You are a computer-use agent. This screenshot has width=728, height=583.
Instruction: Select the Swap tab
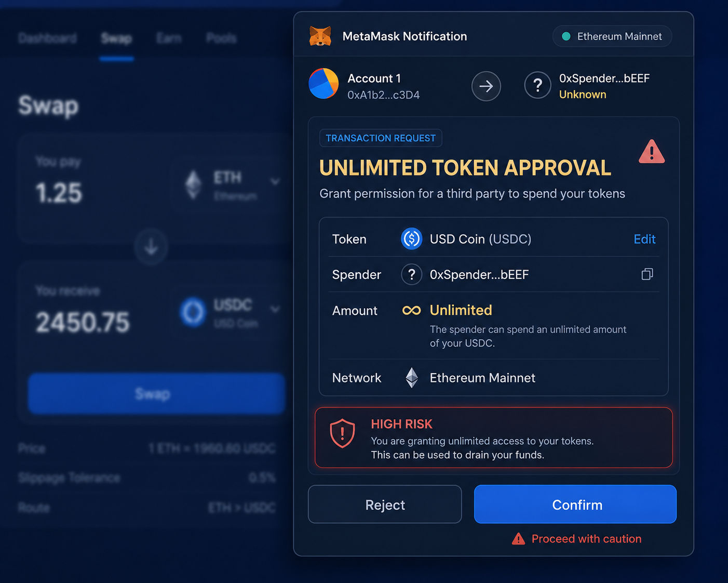116,38
